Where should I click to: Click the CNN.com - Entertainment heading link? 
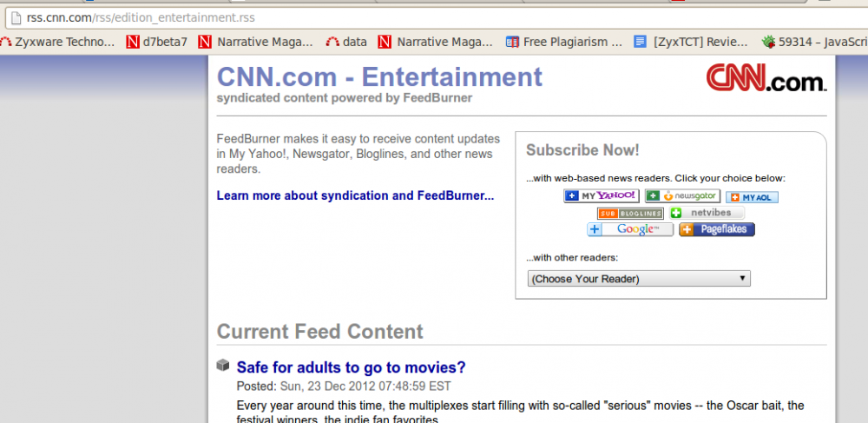coord(379,76)
